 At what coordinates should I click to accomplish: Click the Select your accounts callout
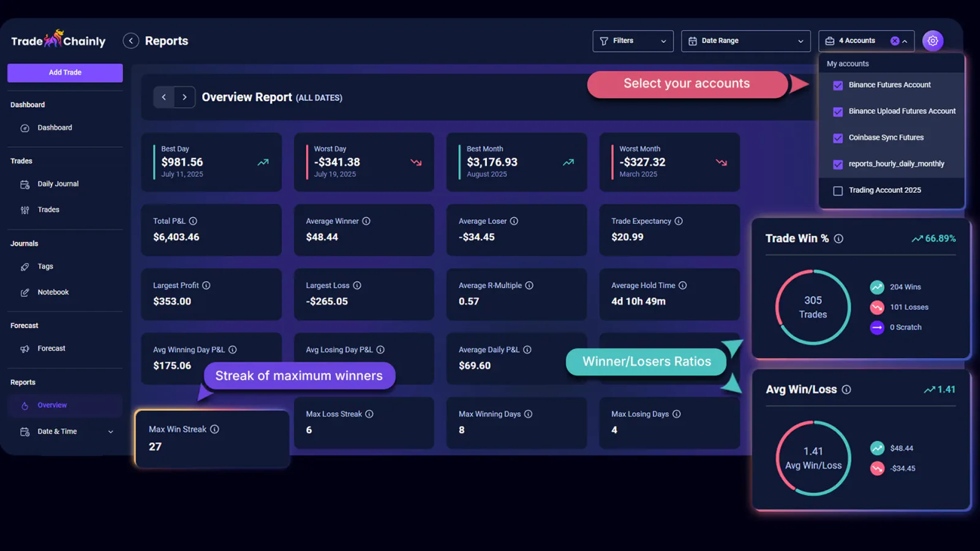(x=686, y=84)
